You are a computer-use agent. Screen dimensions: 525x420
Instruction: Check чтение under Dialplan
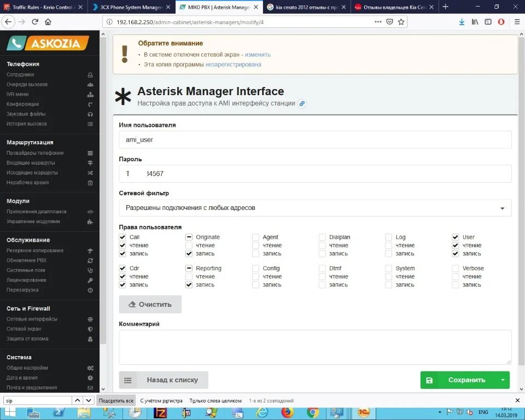[x=322, y=246]
